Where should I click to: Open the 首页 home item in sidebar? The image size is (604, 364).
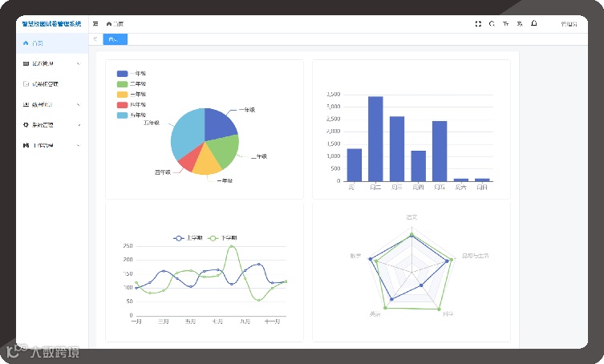52,43
